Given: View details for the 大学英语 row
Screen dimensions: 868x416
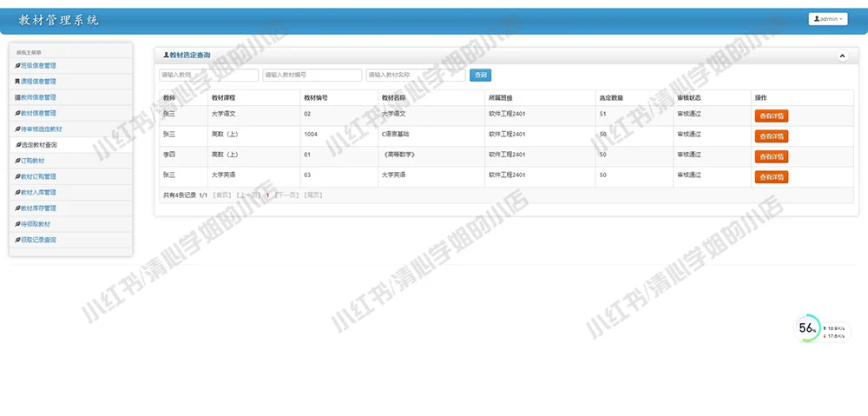Looking at the screenshot, I should point(771,177).
